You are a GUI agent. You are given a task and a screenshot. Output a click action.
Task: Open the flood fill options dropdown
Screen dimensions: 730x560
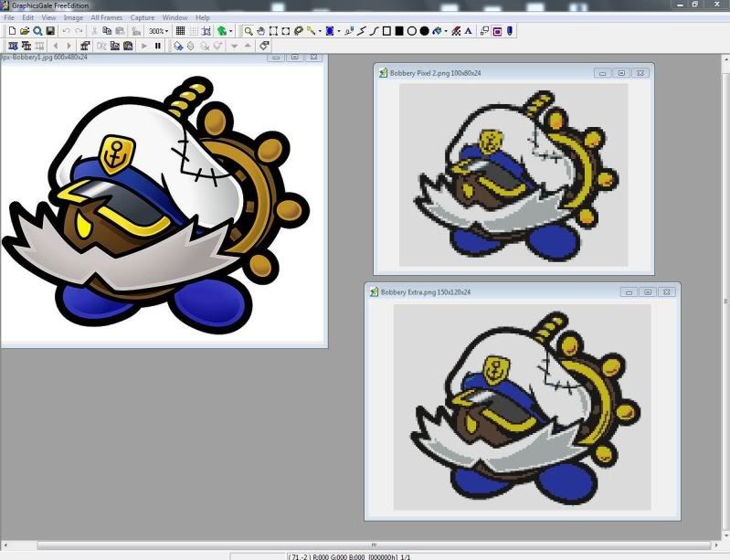click(446, 31)
